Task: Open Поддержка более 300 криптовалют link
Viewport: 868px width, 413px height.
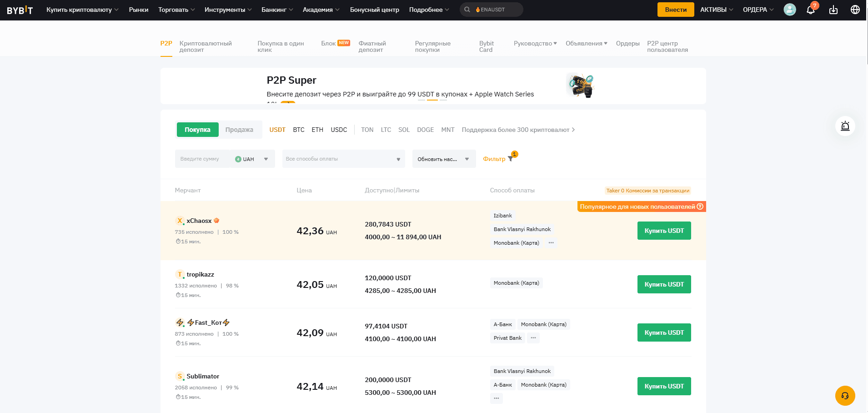Action: click(x=518, y=130)
